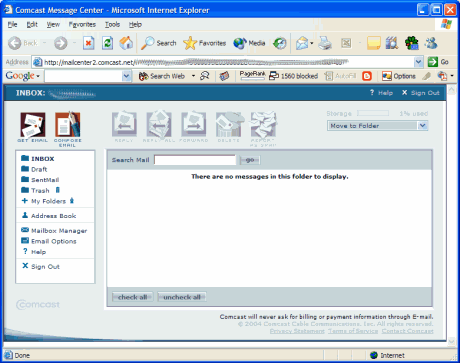Screen dimensions: 460x363
Task: Go to the browser Home page
Action: tap(126, 43)
